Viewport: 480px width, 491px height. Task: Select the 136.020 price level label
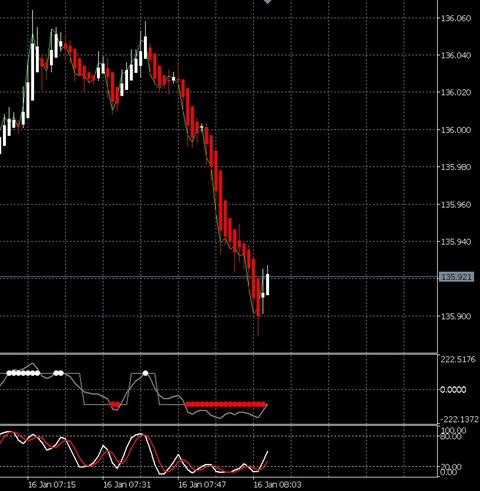456,92
